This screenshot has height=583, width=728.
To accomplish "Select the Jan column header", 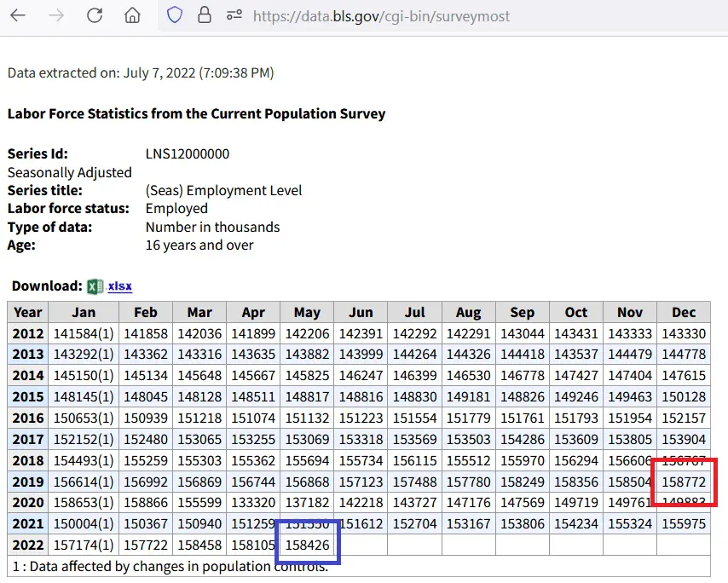I will pyautogui.click(x=84, y=312).
